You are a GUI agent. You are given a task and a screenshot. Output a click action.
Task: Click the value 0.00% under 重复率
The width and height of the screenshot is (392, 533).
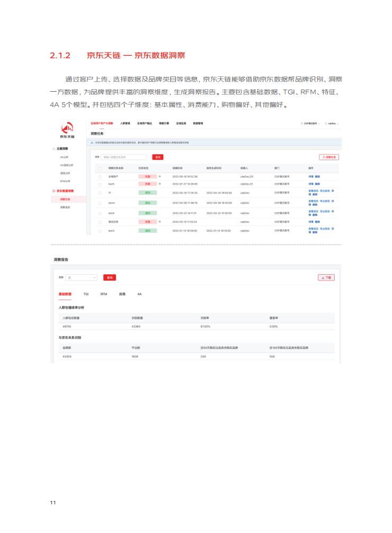[273, 326]
